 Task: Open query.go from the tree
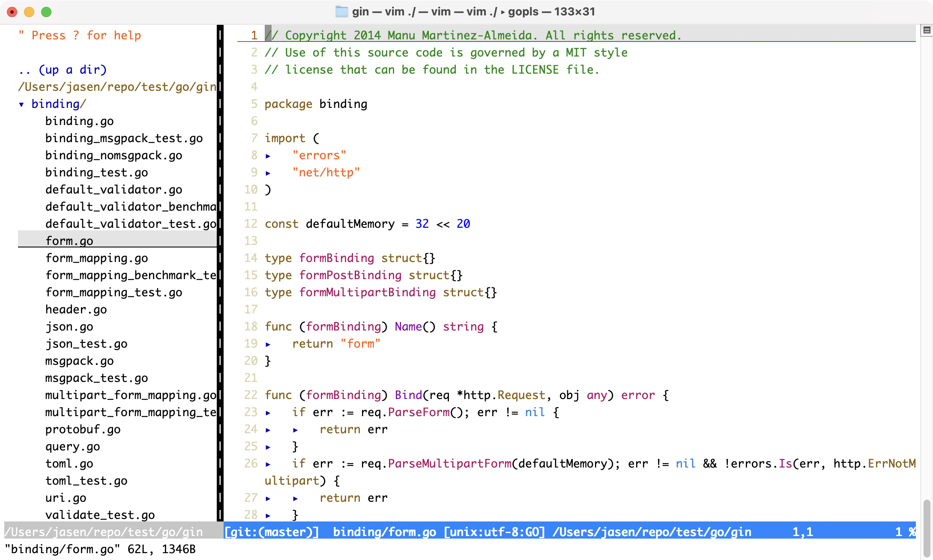(73, 447)
